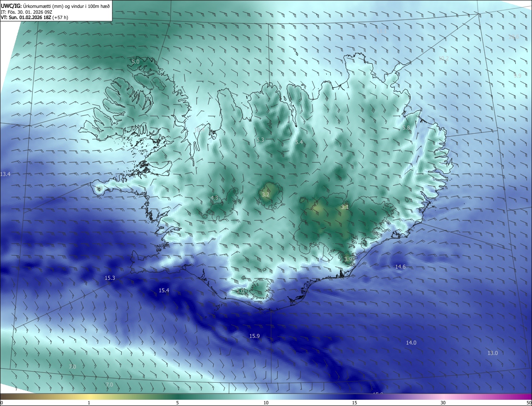Viewport: 532px width, 406px height.
Task: Click the 13.4 value at the western edge
Action: (5, 174)
